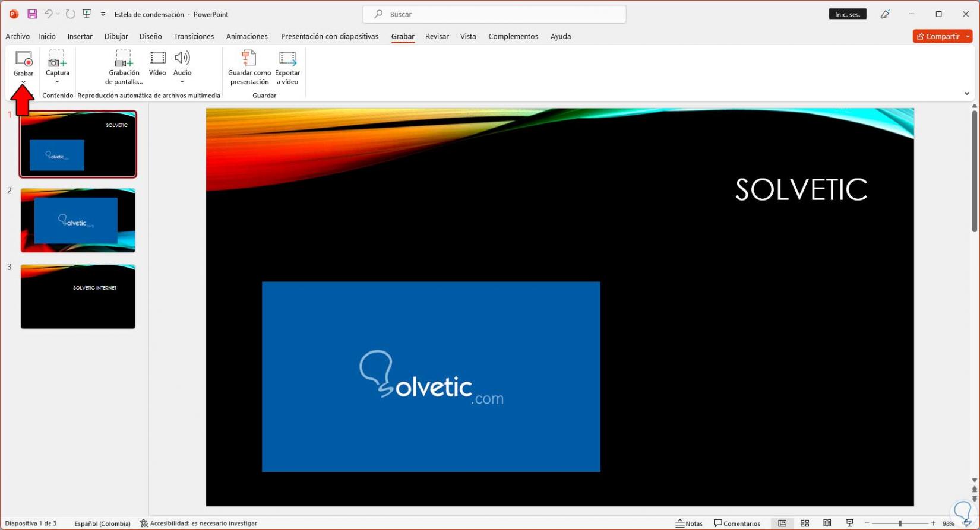Switch to the Insertar tab
The height and width of the screenshot is (530, 980).
pyautogui.click(x=80, y=36)
